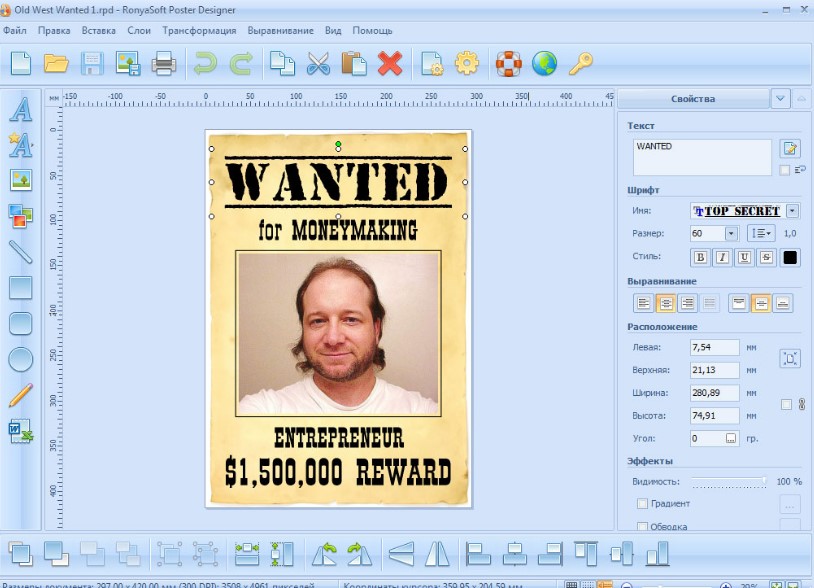The height and width of the screenshot is (588, 814).
Task: Select the Pencil drawing tool
Action: click(x=20, y=395)
